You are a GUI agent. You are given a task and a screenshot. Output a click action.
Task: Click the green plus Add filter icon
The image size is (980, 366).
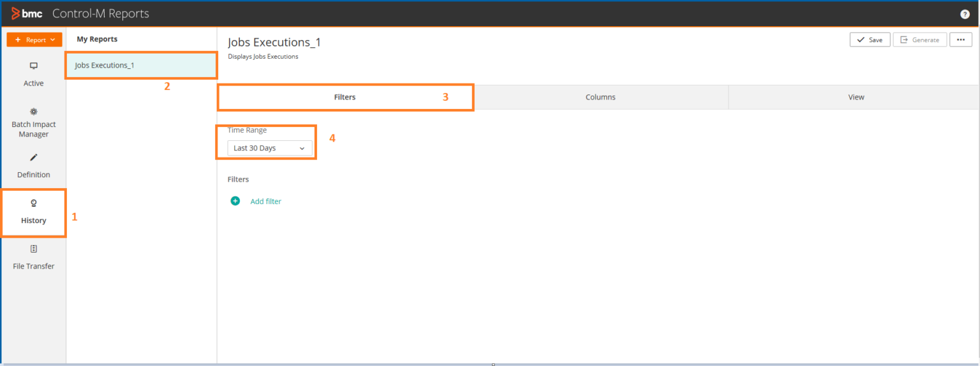point(235,201)
